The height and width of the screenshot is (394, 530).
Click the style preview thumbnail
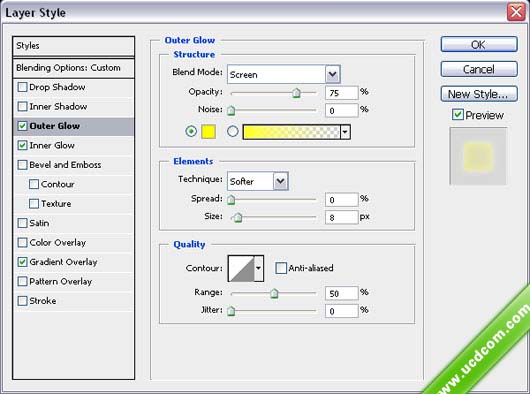(x=478, y=156)
